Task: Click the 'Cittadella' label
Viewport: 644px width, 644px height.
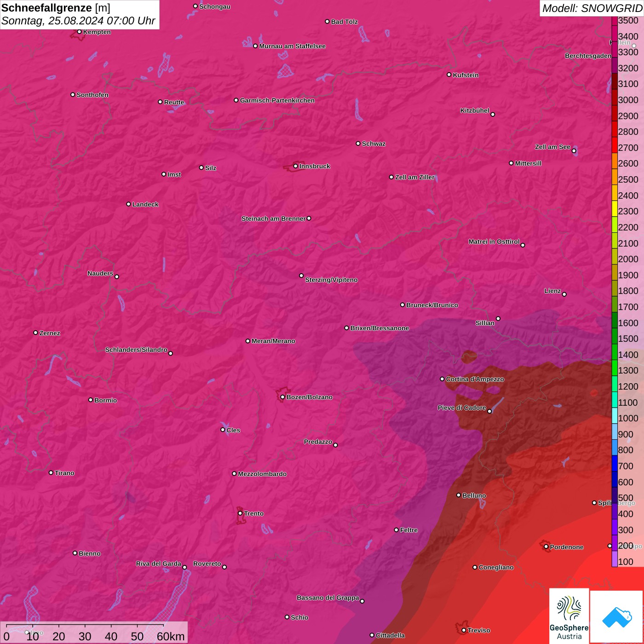Action: coord(390,635)
